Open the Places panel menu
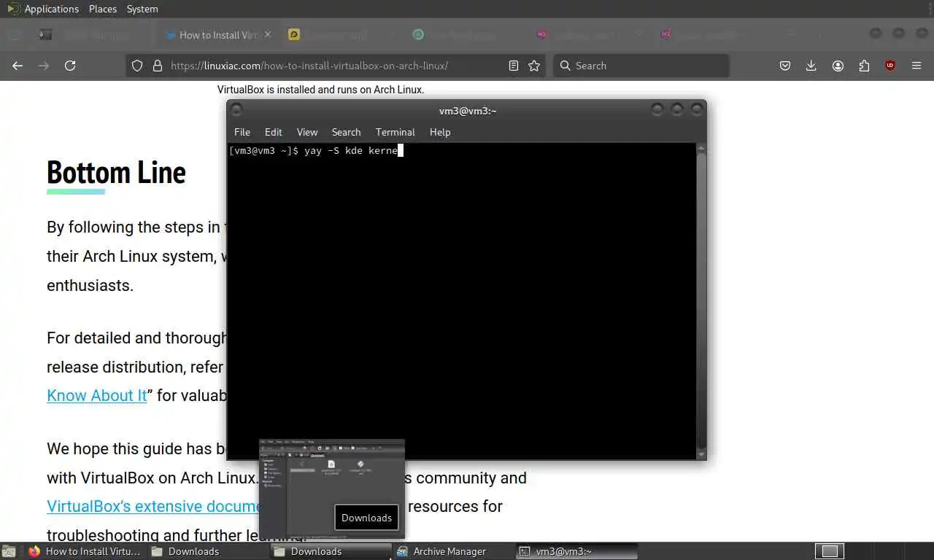The height and width of the screenshot is (560, 934). (103, 9)
